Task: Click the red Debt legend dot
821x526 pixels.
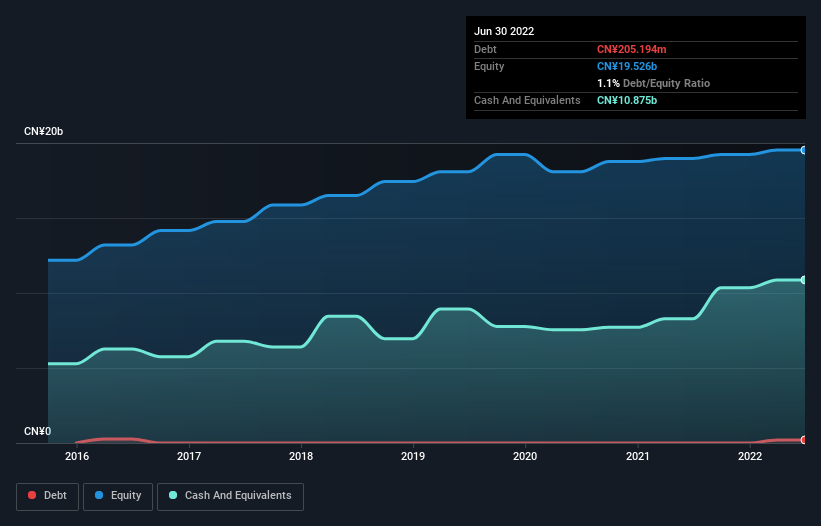Action: [x=32, y=495]
